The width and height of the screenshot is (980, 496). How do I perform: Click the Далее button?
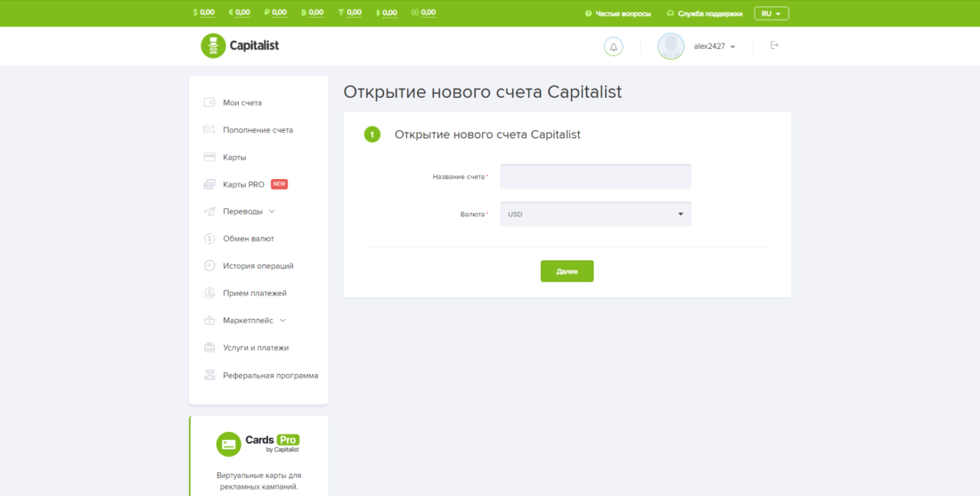click(567, 271)
